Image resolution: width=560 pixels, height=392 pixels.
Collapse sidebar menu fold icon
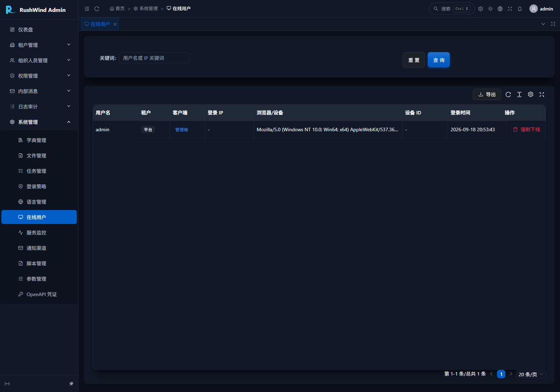87,9
